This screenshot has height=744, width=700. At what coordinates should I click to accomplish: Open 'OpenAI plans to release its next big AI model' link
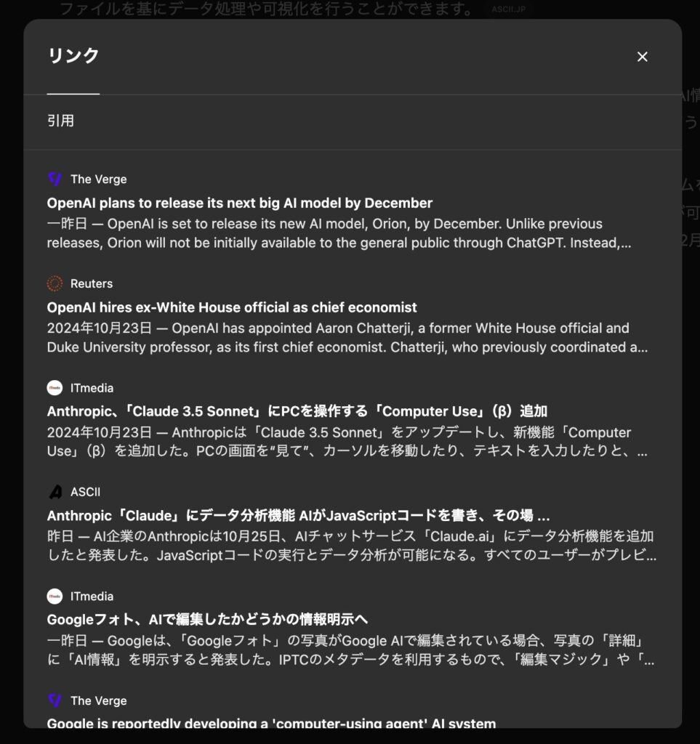coord(240,203)
